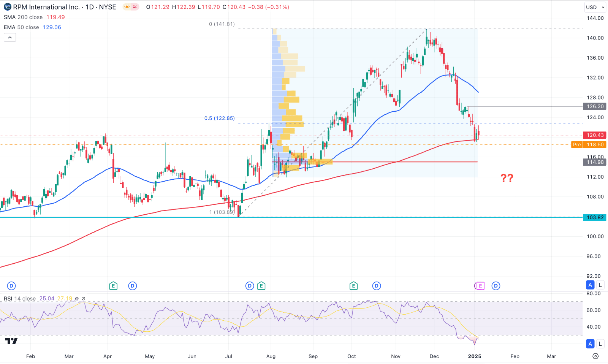Image resolution: width=608 pixels, height=364 pixels.
Task: Click the SMA value 119.49 in legend
Action: tap(55, 17)
